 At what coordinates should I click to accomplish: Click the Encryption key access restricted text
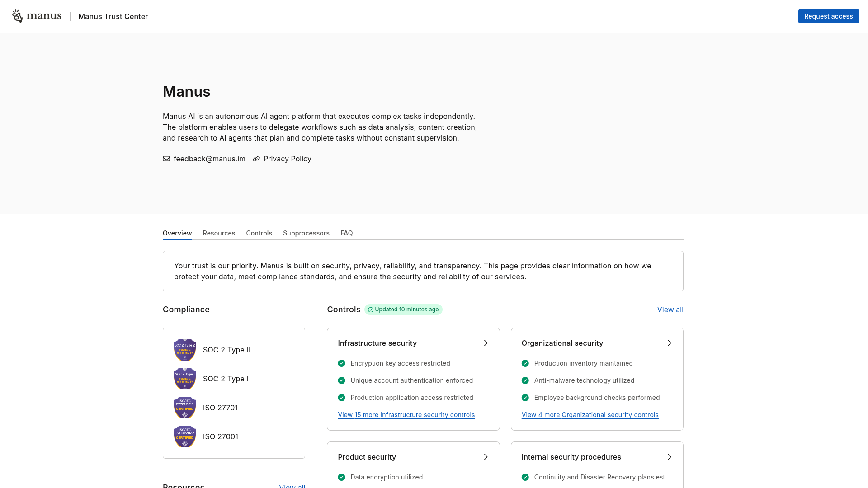pyautogui.click(x=400, y=363)
